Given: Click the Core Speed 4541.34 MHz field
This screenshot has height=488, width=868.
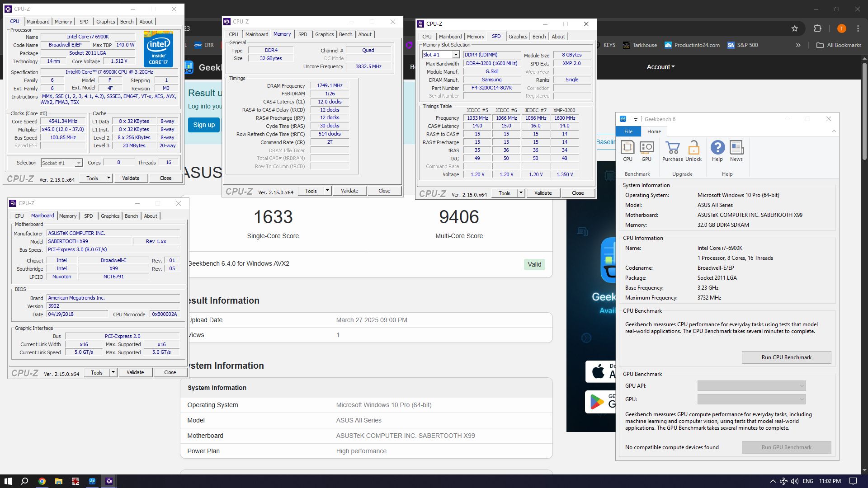Looking at the screenshot, I should click(63, 121).
